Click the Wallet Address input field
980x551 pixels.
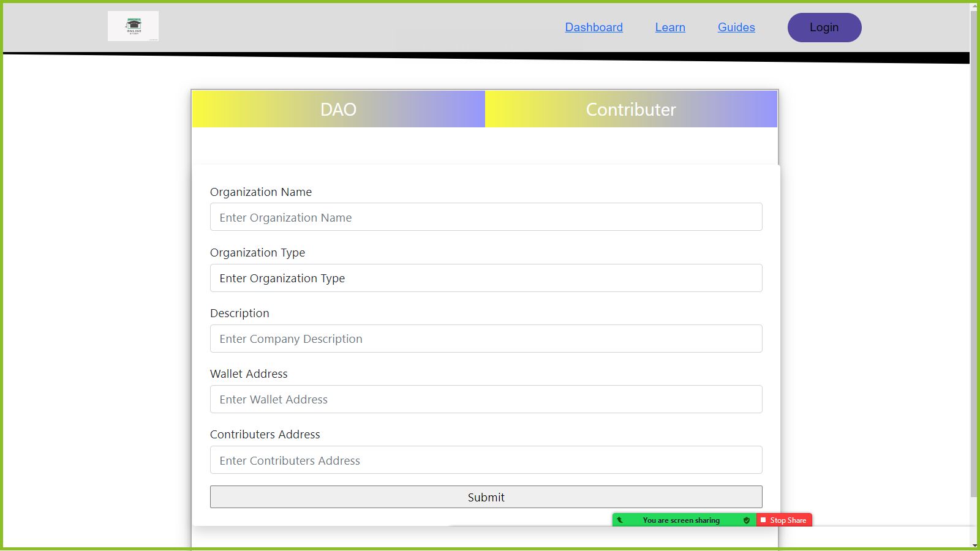tap(486, 399)
